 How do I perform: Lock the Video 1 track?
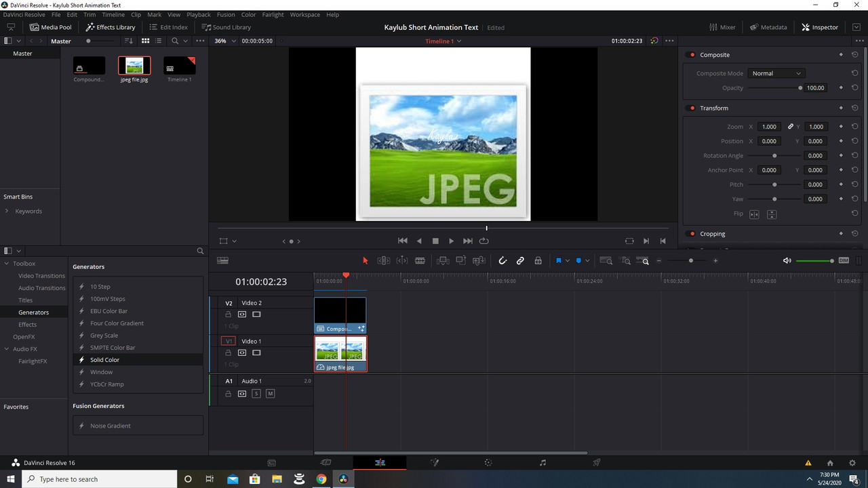coord(228,352)
